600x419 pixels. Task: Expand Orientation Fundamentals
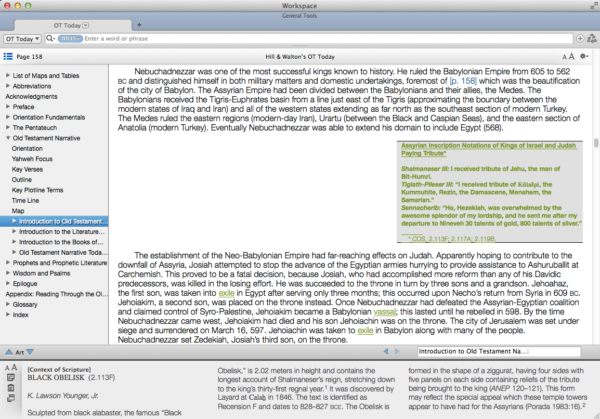pyautogui.click(x=8, y=117)
